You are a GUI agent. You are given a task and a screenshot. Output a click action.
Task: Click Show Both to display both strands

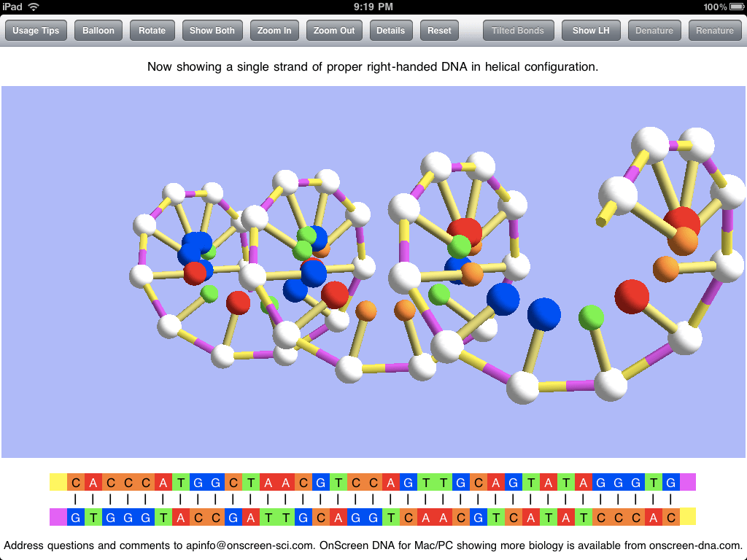(x=212, y=31)
